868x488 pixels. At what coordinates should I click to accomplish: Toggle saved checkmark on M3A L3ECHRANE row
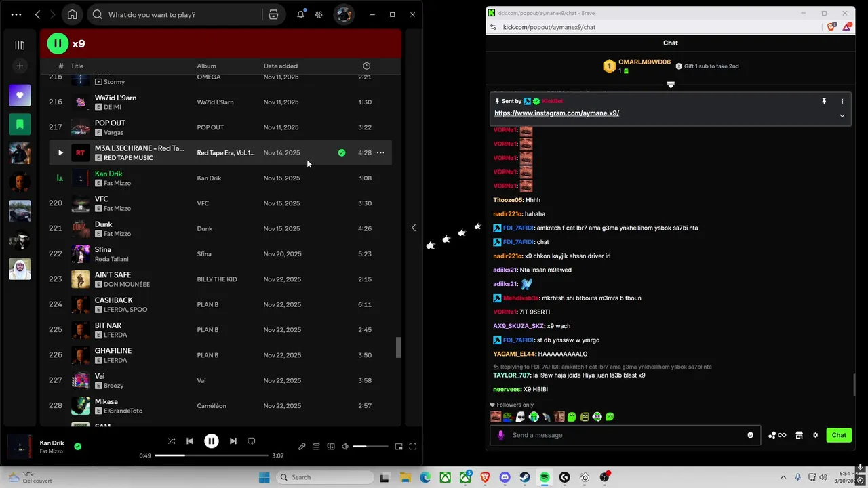[342, 152]
